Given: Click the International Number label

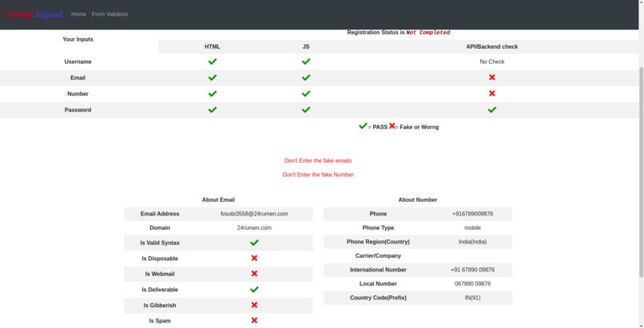Looking at the screenshot, I should pos(378,270).
